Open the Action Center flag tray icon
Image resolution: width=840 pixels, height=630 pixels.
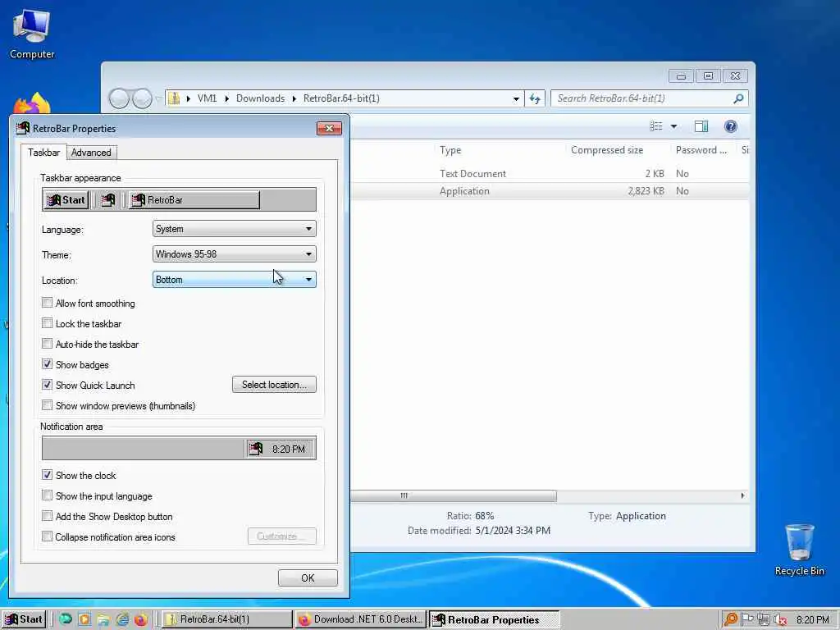[x=746, y=619]
